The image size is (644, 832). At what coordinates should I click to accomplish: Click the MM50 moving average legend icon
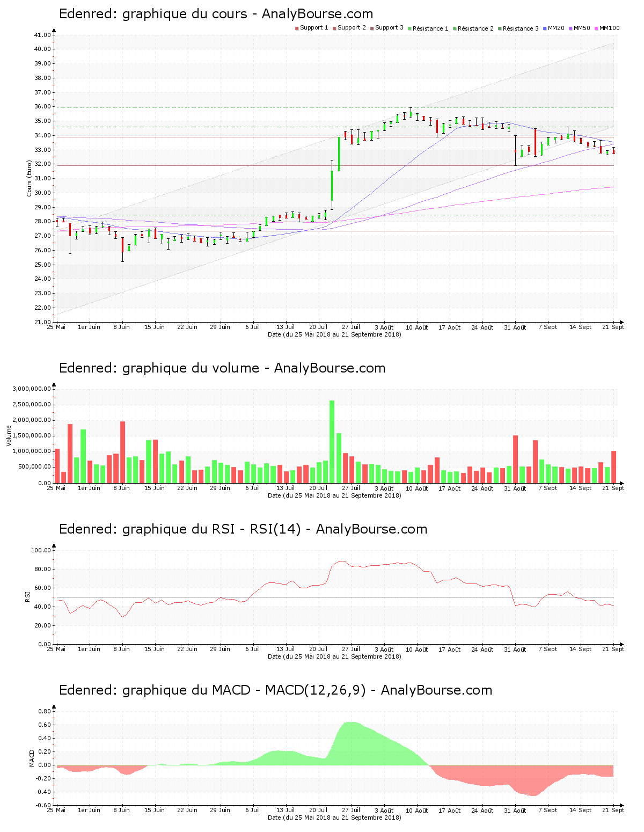pos(571,28)
